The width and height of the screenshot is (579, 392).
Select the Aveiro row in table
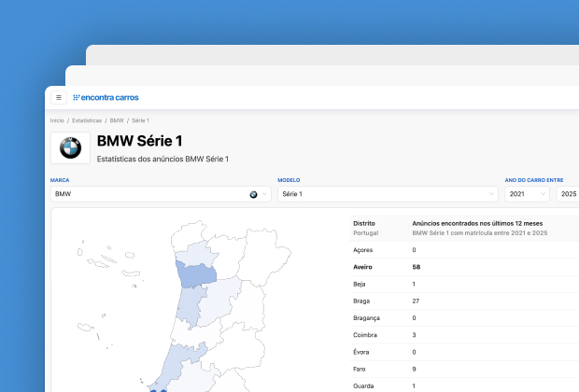click(x=464, y=267)
